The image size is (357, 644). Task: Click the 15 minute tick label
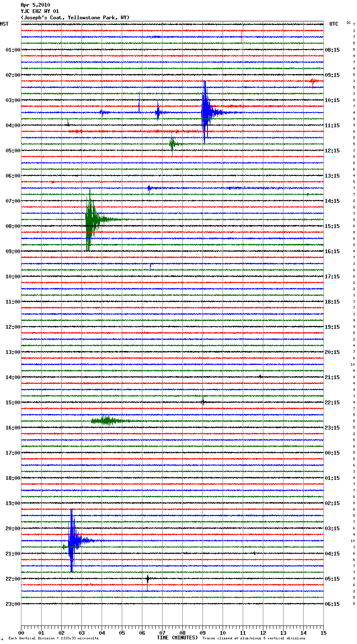323,633
